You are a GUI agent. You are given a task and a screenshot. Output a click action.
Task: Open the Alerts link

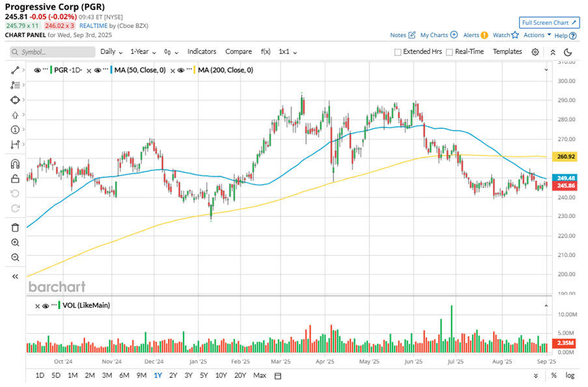(x=471, y=35)
